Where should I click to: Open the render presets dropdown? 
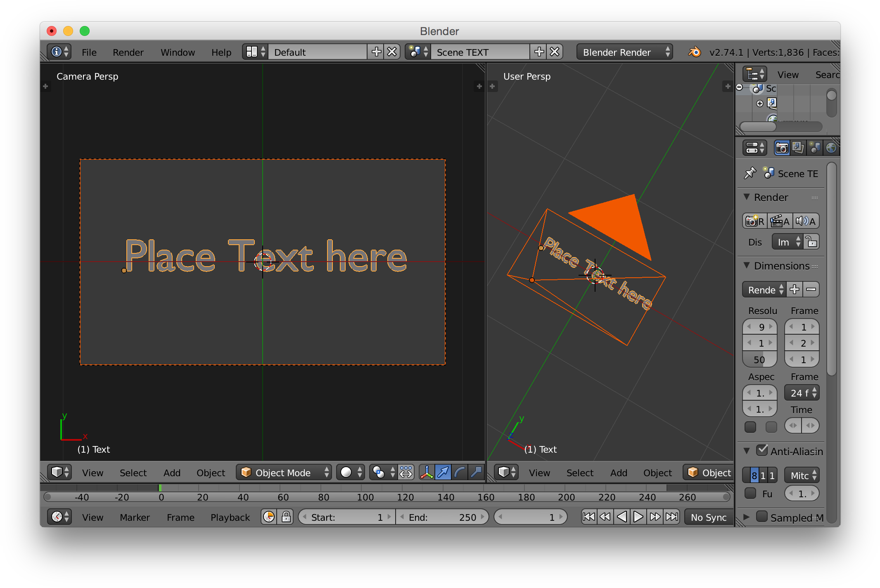[764, 289]
